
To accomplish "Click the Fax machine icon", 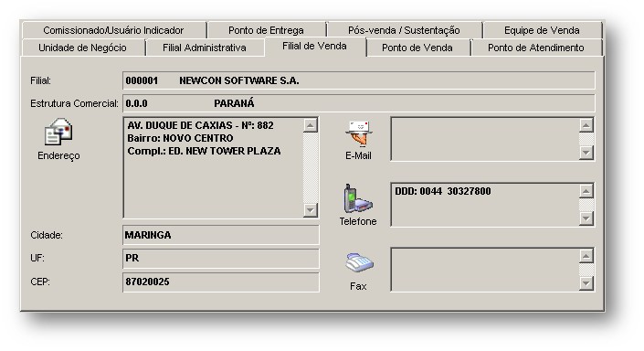I will click(359, 262).
